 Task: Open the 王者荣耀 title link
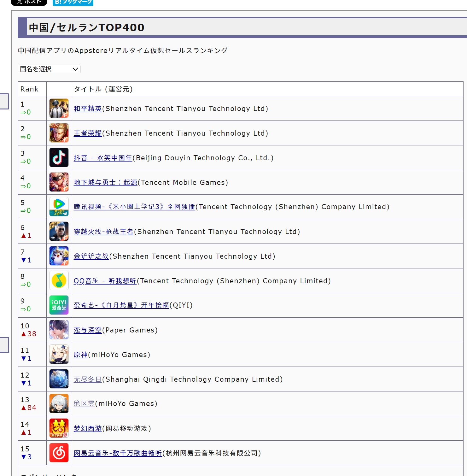tap(88, 133)
